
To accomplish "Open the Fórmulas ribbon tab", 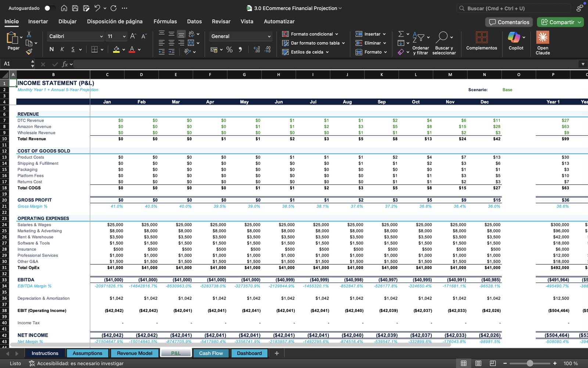I will coord(165,21).
